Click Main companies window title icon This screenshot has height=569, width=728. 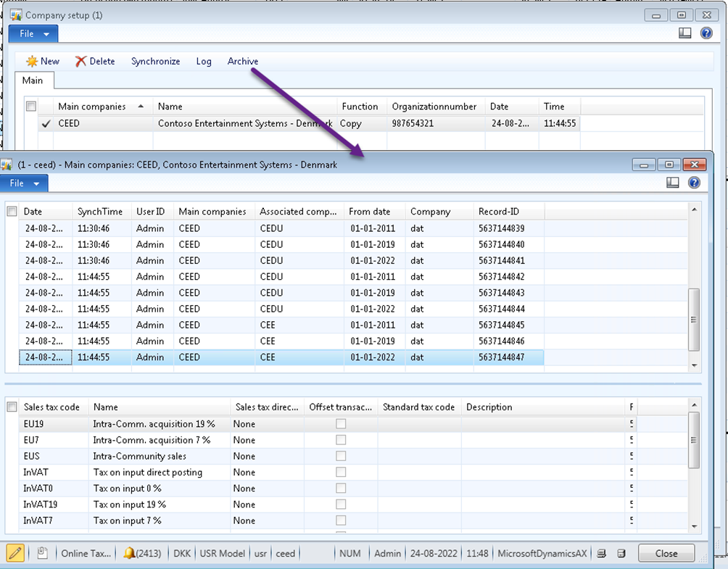coord(6,165)
